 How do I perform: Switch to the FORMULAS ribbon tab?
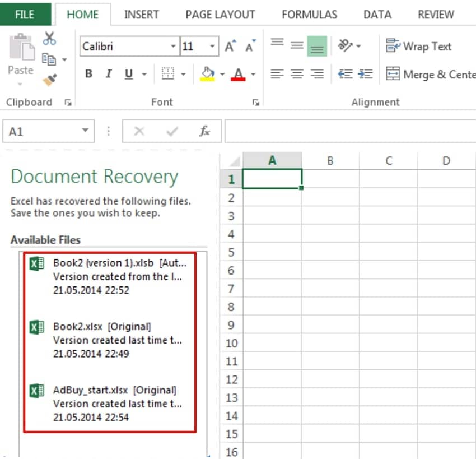[309, 15]
